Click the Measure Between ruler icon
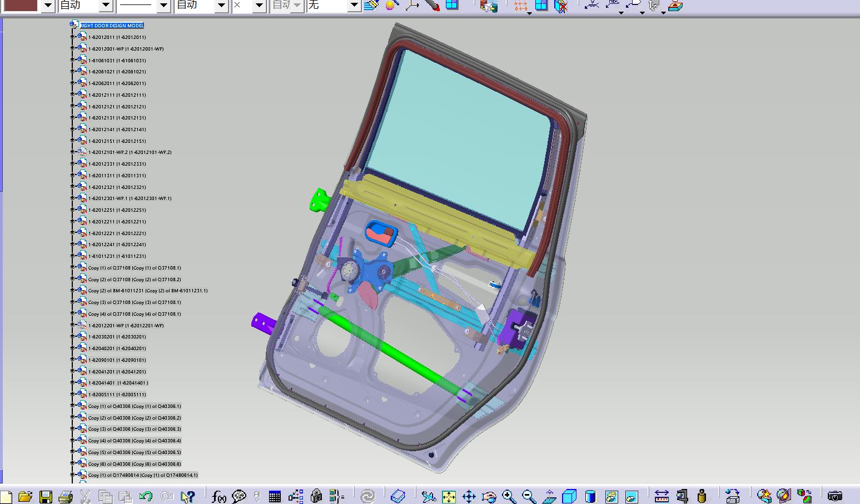This screenshot has height=504, width=860. tap(662, 496)
